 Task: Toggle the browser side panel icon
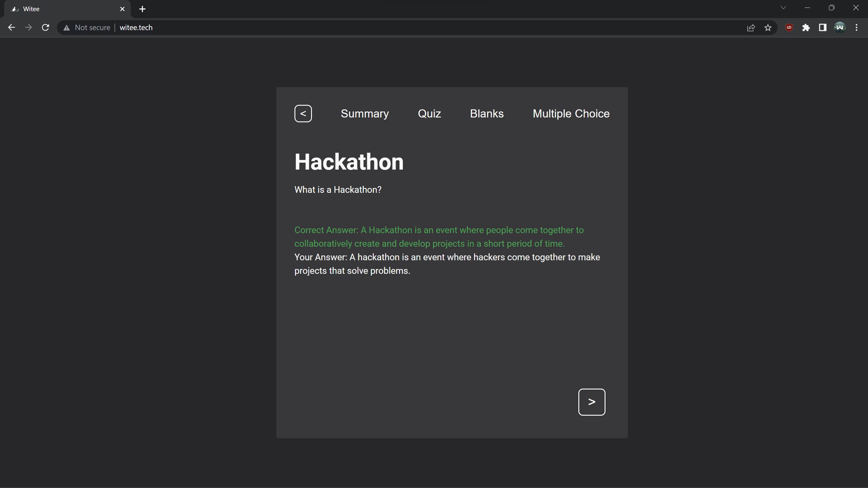(822, 28)
